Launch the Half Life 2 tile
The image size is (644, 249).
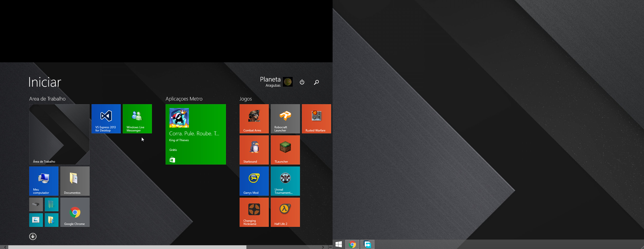(x=285, y=212)
